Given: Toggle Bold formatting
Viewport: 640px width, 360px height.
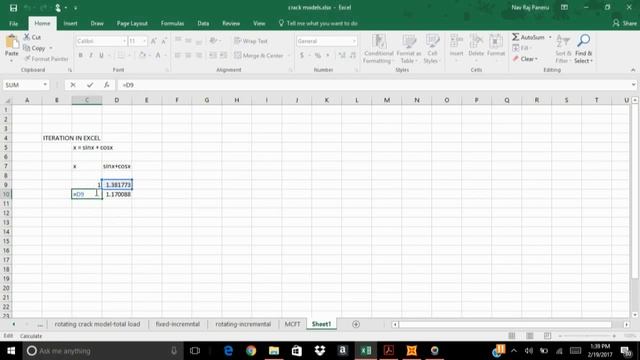Looking at the screenshot, I should (80, 55).
